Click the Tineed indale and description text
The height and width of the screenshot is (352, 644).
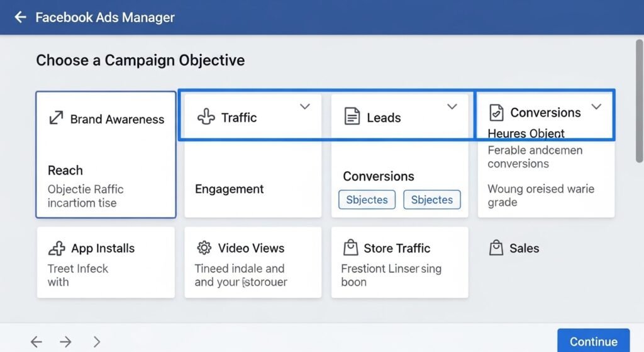241,275
